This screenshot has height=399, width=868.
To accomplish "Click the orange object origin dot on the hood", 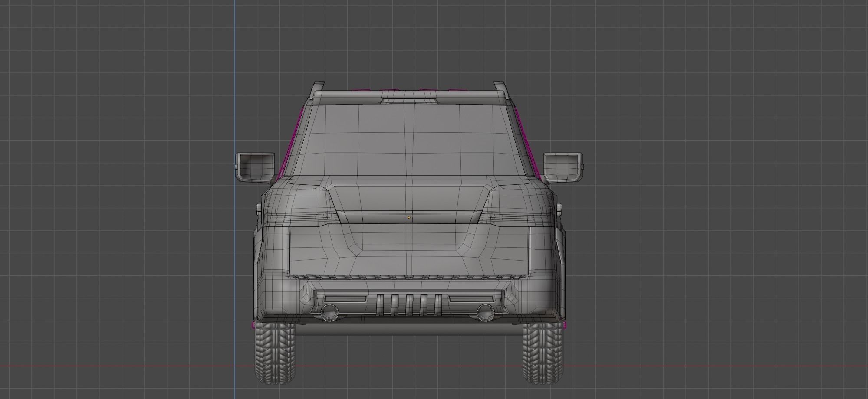I will pyautogui.click(x=409, y=218).
